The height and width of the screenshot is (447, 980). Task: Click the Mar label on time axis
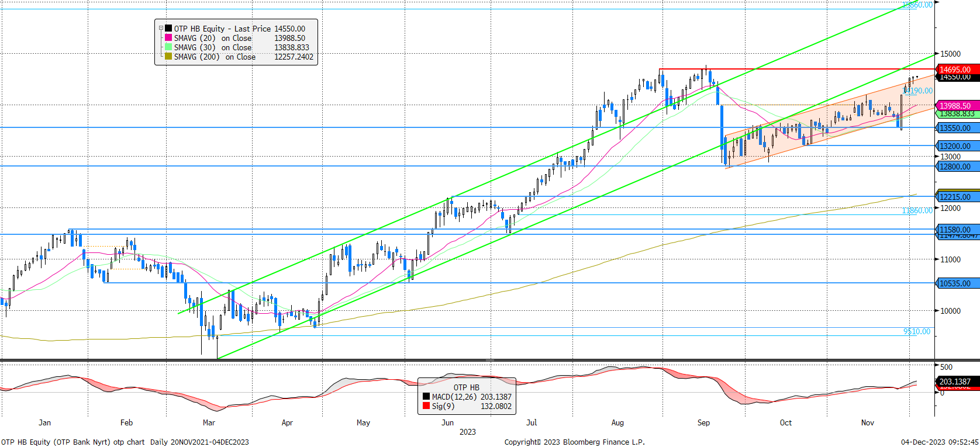point(208,422)
